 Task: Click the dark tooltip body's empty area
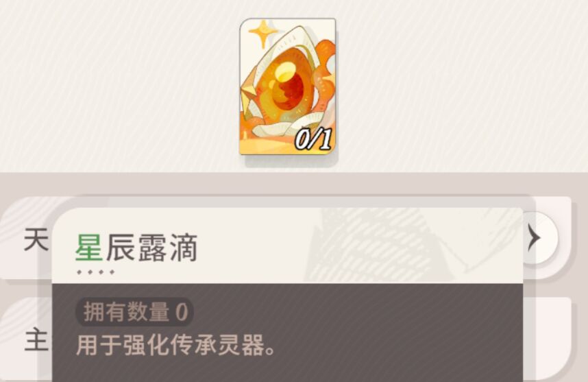394,330
